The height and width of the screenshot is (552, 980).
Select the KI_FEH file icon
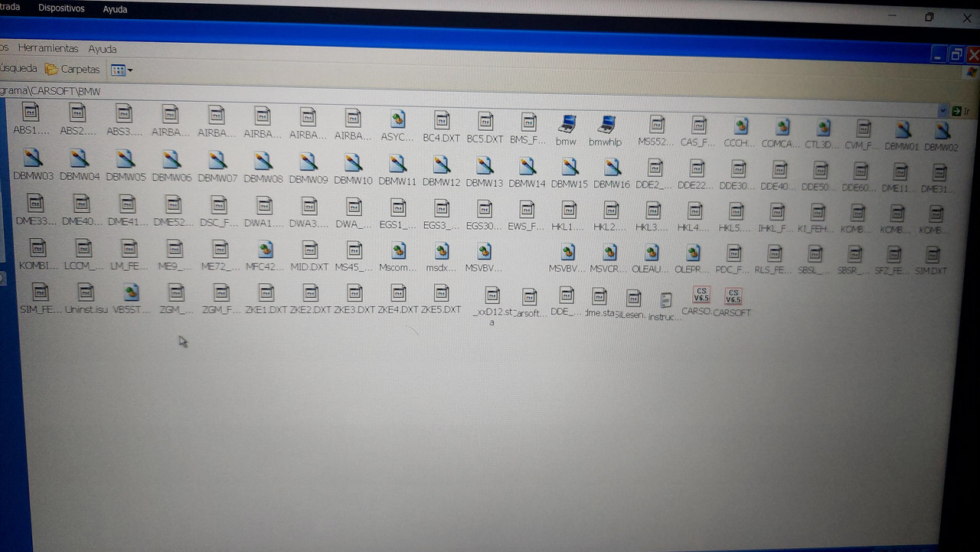tap(817, 213)
